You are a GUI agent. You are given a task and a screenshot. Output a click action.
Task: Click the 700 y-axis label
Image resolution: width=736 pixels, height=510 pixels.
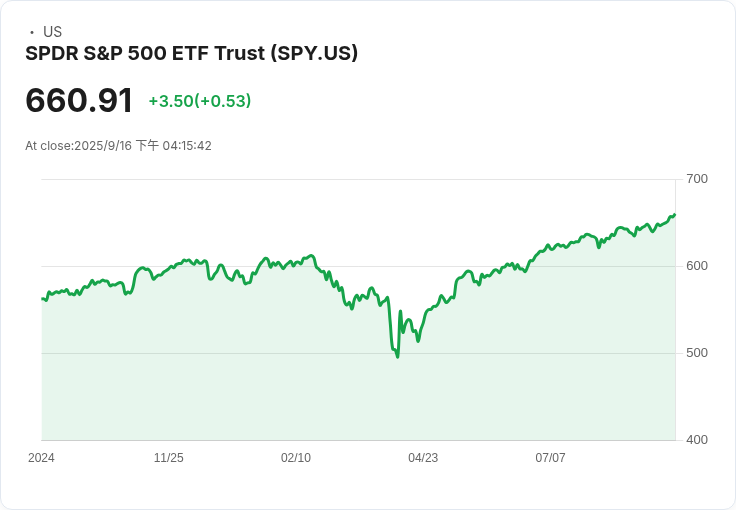click(x=697, y=179)
